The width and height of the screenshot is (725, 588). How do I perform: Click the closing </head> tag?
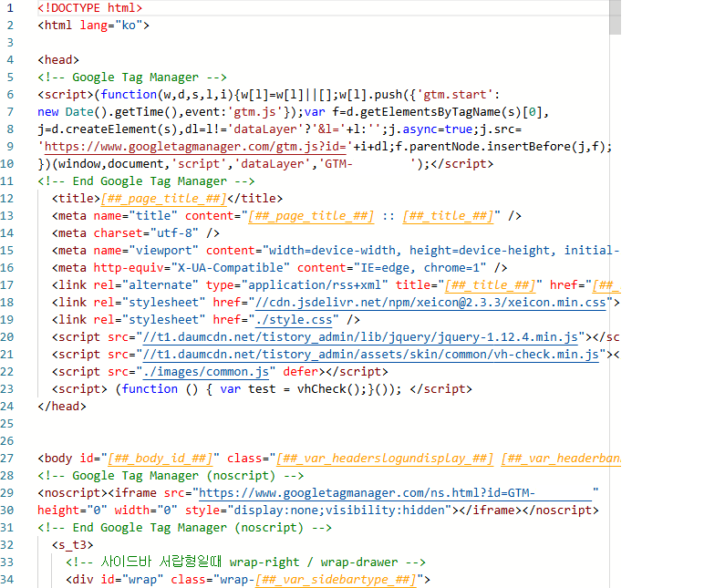[x=62, y=407]
